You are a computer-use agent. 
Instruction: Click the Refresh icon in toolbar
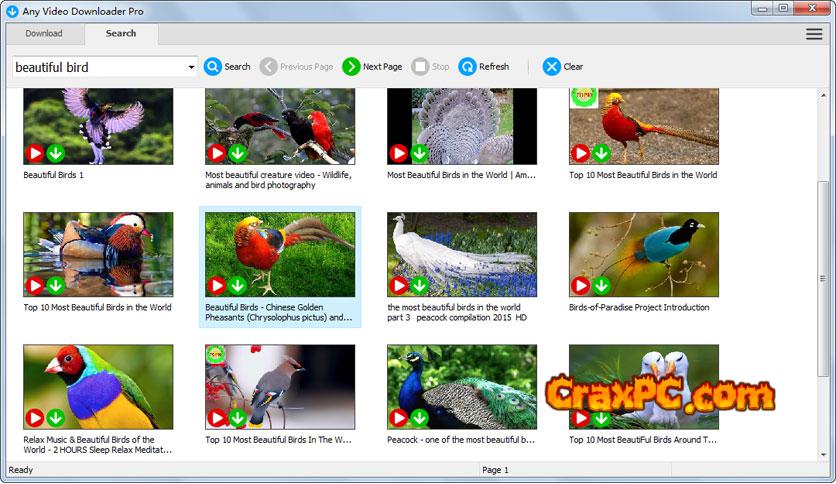click(x=467, y=67)
